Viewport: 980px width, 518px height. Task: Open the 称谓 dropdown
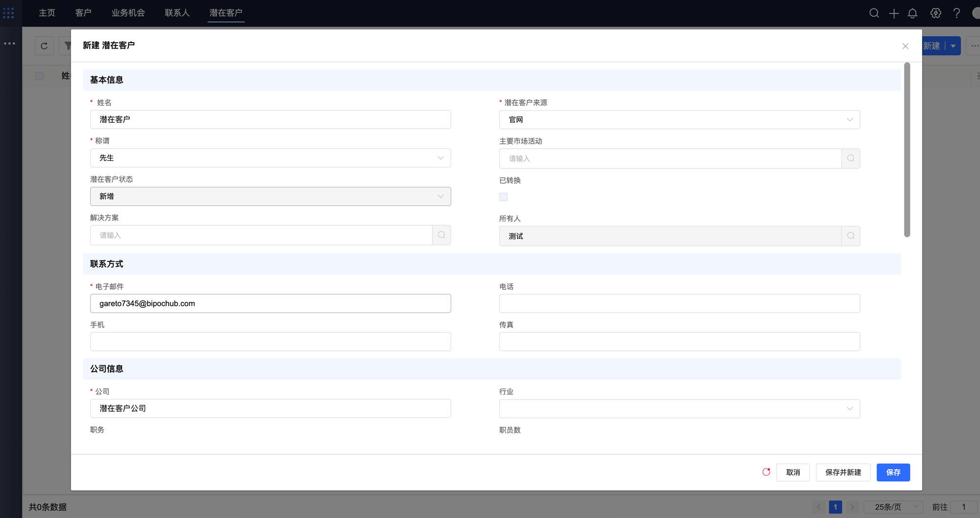270,158
